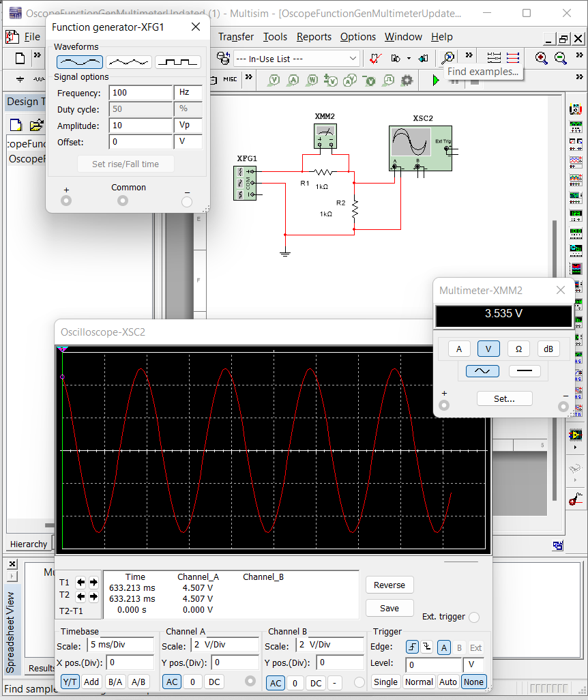The width and height of the screenshot is (588, 700).
Task: Expand the MISC components toolbar chevron
Action: [249, 77]
